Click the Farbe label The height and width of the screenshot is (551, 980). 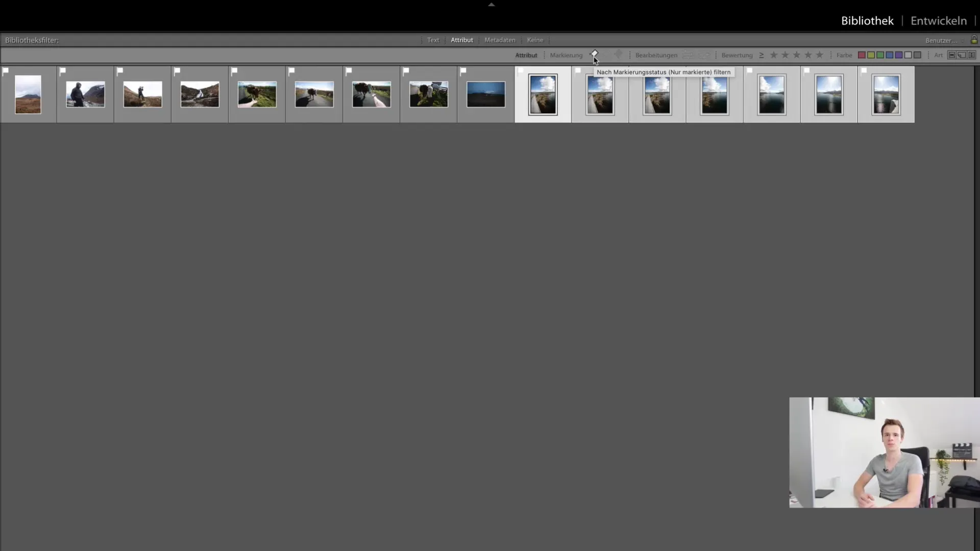pyautogui.click(x=844, y=55)
